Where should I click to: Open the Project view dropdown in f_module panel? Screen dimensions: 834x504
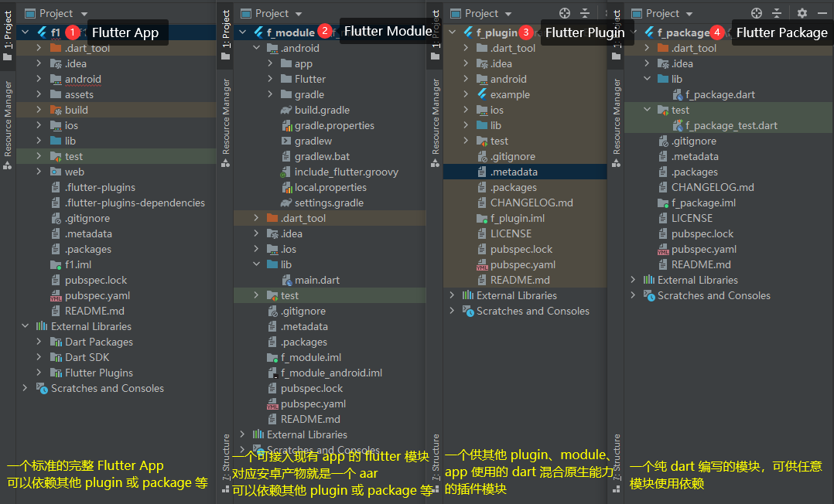coord(299,14)
